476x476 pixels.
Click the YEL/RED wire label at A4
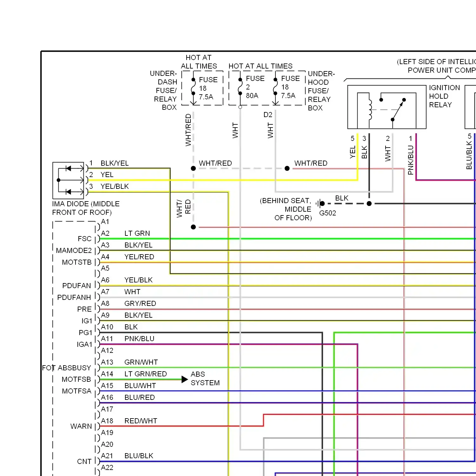tap(139, 257)
